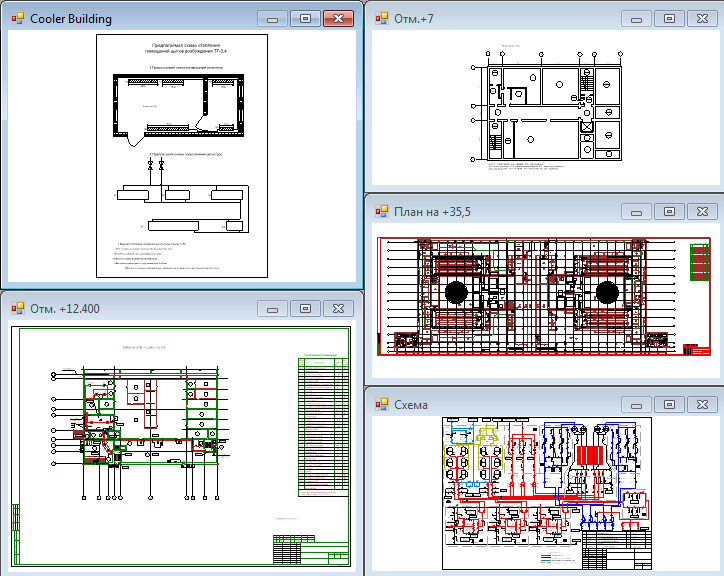Minimize the Отм. +12.400 window

click(x=273, y=308)
